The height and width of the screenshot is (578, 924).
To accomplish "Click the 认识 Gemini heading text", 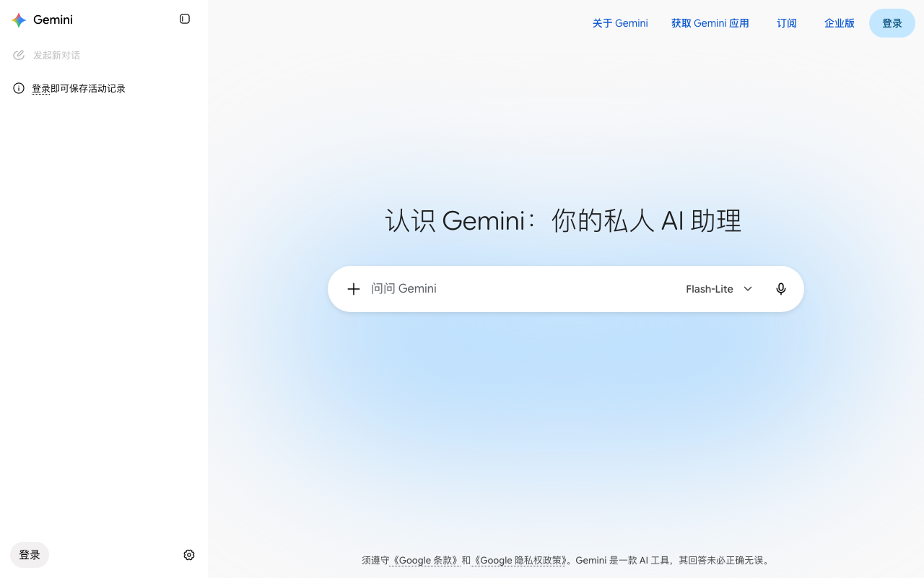I will tap(563, 220).
